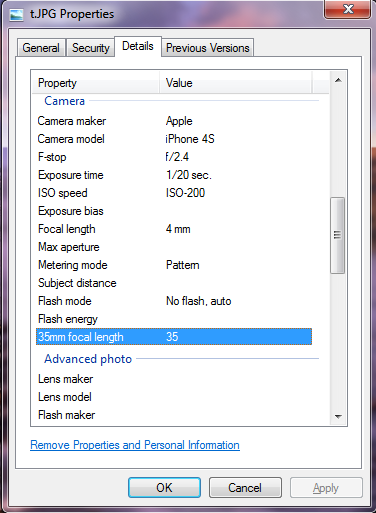Viewport: 376px width, 513px height.
Task: Open Remove Properties and Personal Information link
Action: tap(135, 445)
